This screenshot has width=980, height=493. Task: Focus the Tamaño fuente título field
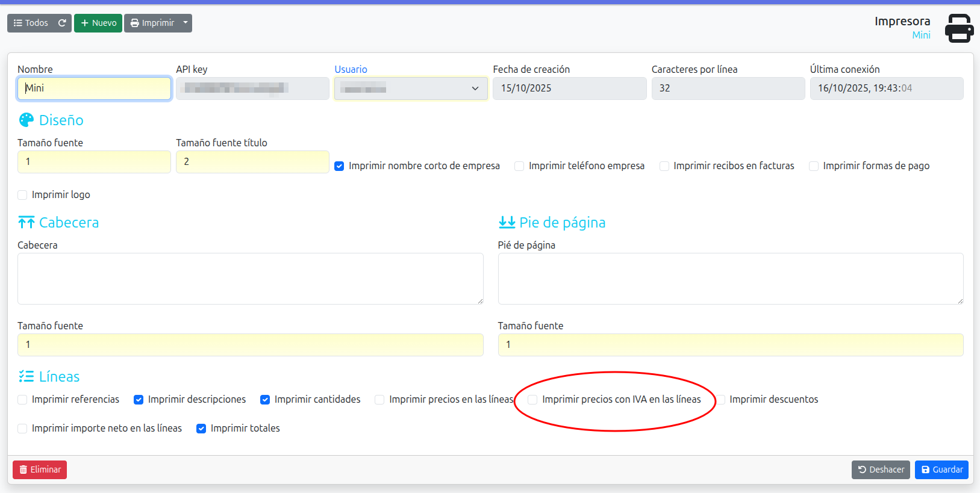tap(252, 162)
